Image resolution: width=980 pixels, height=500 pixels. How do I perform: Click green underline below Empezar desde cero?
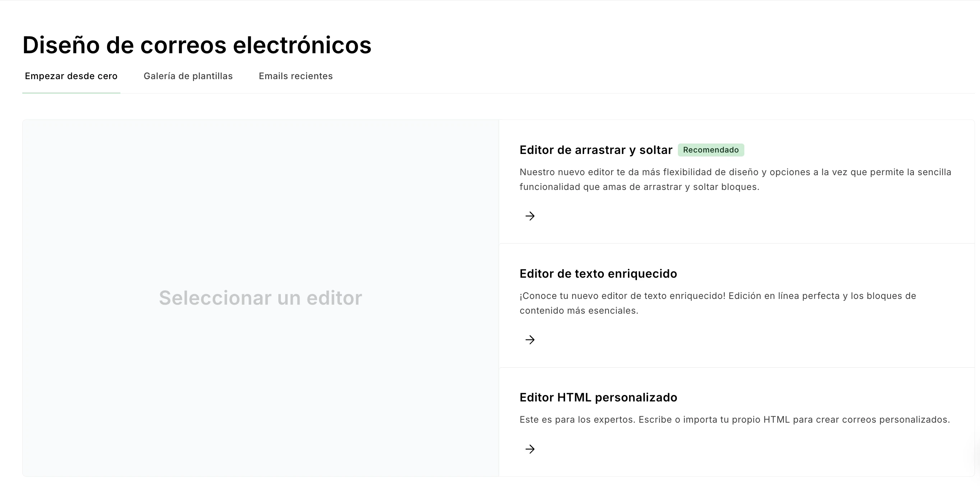pos(71,93)
